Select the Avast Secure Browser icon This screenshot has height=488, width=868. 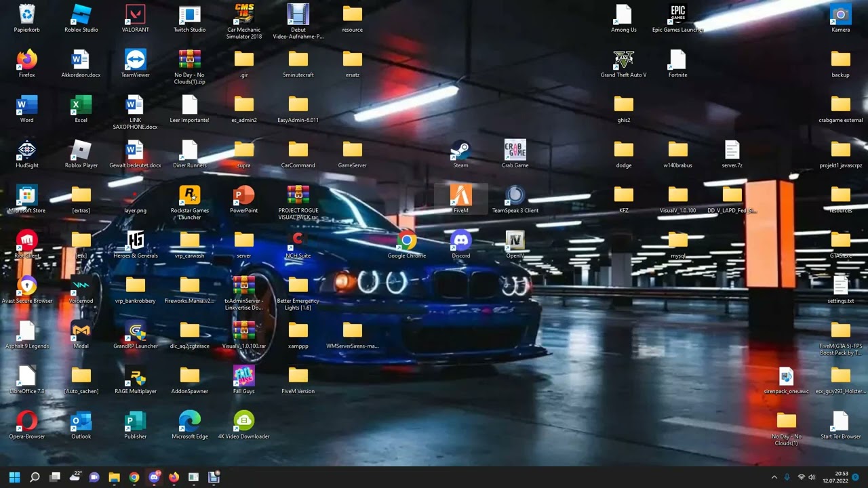tap(27, 290)
